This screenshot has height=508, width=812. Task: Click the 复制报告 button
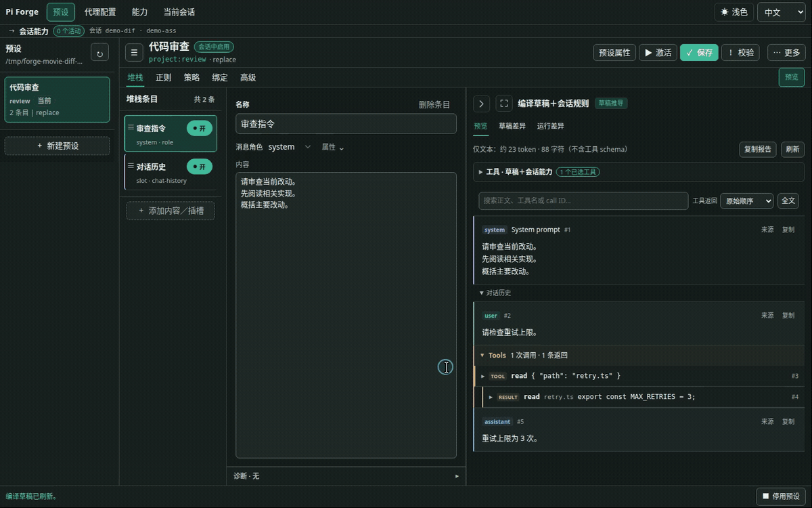[x=758, y=149]
